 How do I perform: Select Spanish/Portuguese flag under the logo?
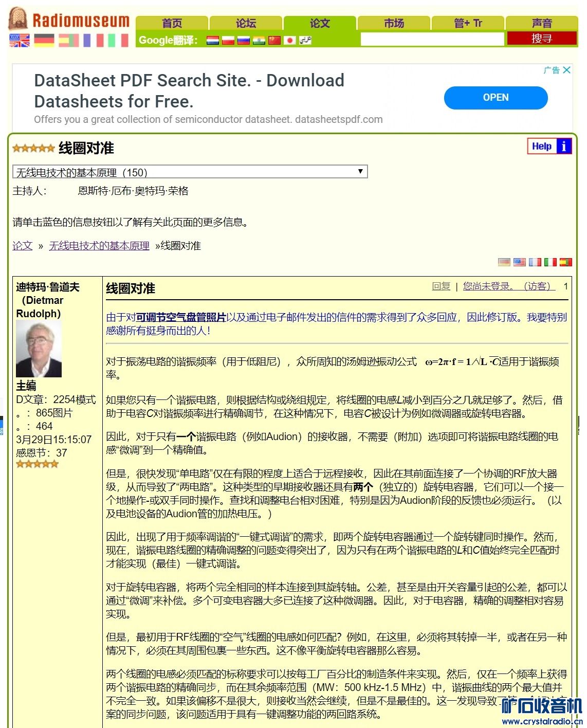(68, 41)
